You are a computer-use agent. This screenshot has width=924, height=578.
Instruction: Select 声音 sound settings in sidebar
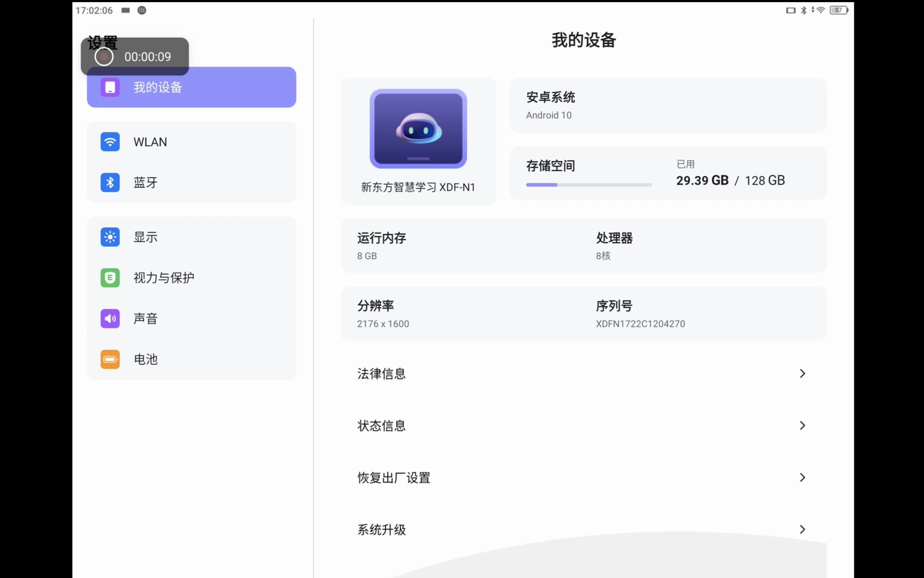point(191,318)
